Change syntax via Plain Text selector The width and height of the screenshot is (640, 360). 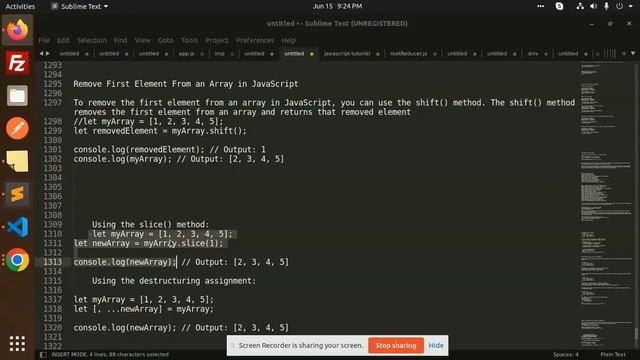pyautogui.click(x=613, y=354)
